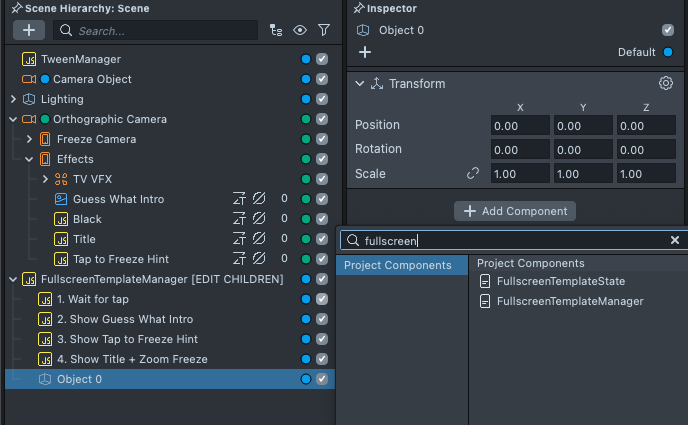Clear the fullscreen search text
The width and height of the screenshot is (688, 425).
675,240
